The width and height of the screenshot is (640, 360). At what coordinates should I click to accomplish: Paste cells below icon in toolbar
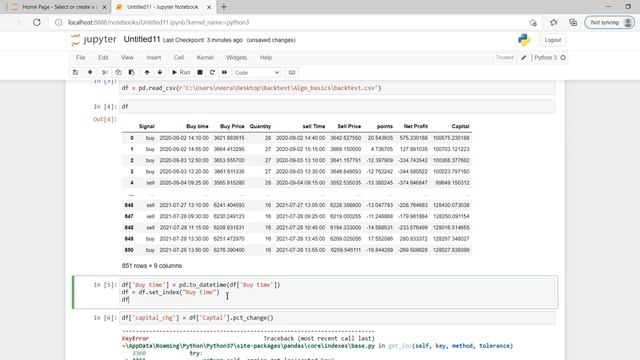click(x=131, y=72)
